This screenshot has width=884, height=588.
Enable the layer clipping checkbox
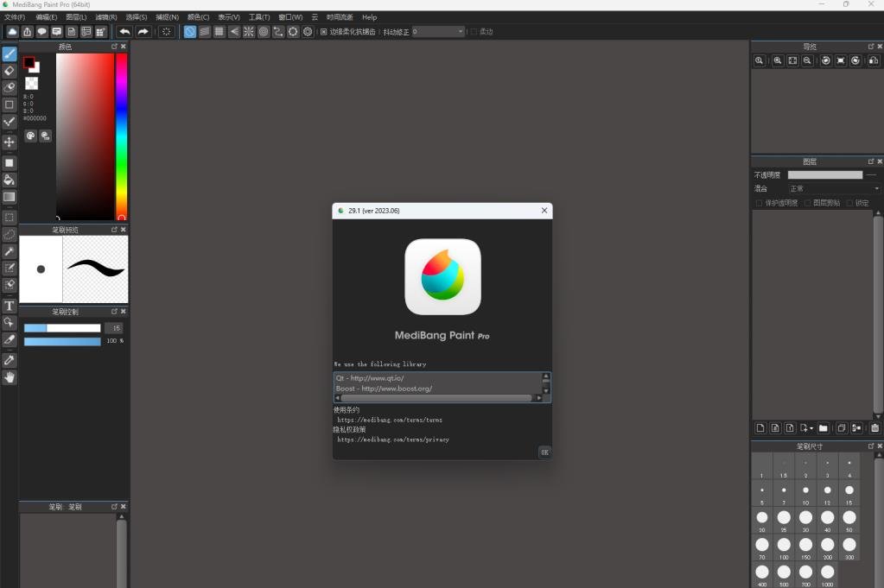(x=807, y=203)
